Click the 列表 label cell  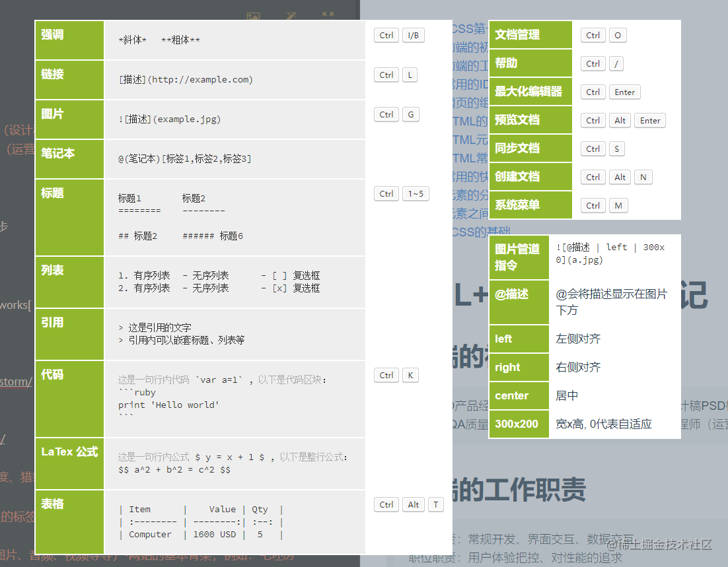pyautogui.click(x=69, y=282)
